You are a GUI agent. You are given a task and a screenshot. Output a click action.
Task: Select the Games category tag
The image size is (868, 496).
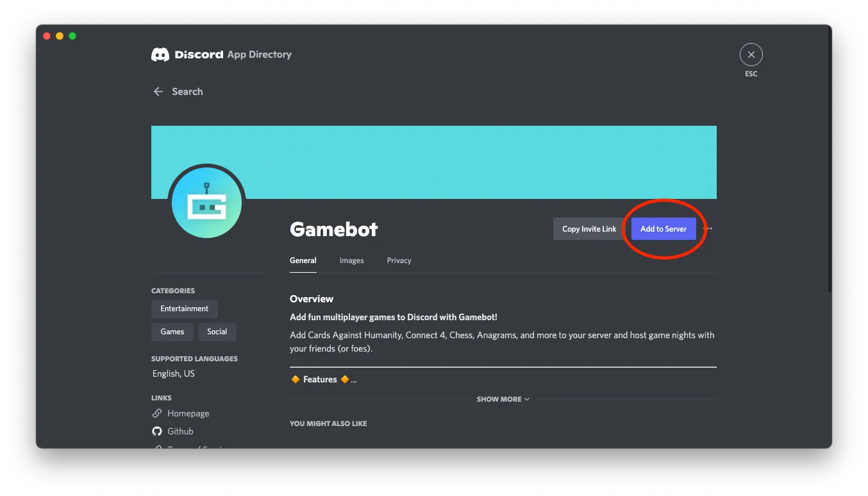pyautogui.click(x=172, y=332)
